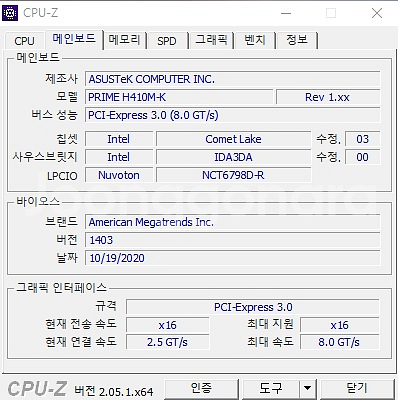This screenshot has height=400, width=398.
Task: Close the CPU-Z window with X
Action: click(x=377, y=13)
